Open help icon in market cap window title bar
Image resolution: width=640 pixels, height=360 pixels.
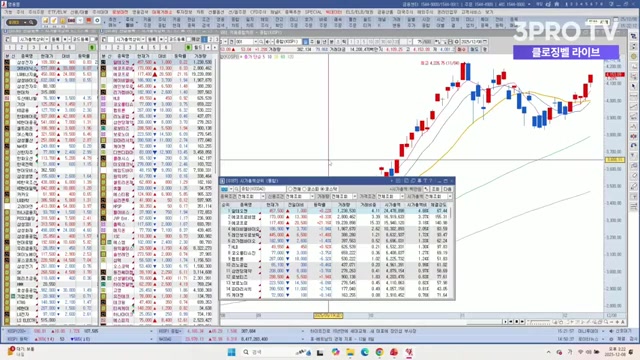[430, 180]
